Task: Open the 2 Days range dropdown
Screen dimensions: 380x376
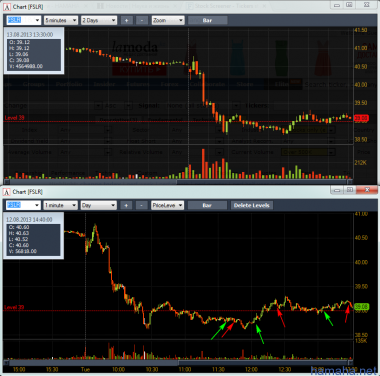Action: pyautogui.click(x=99, y=20)
